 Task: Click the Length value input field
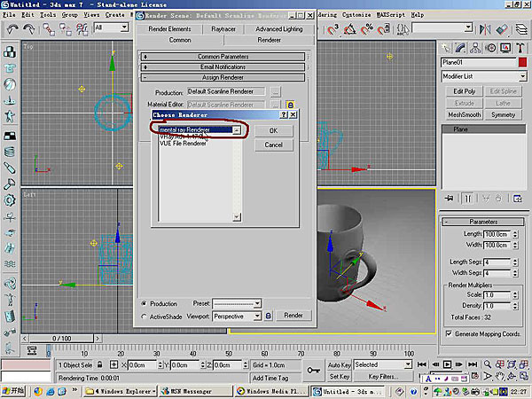tap(497, 234)
